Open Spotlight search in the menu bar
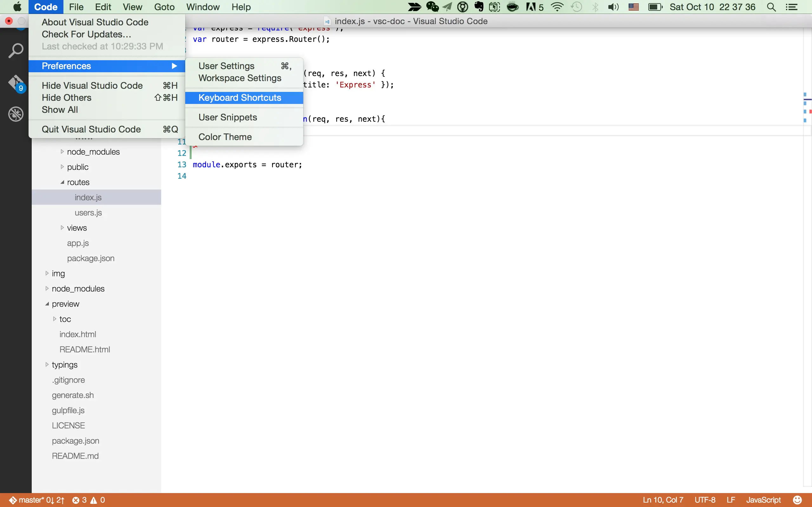The height and width of the screenshot is (507, 812). (x=771, y=7)
